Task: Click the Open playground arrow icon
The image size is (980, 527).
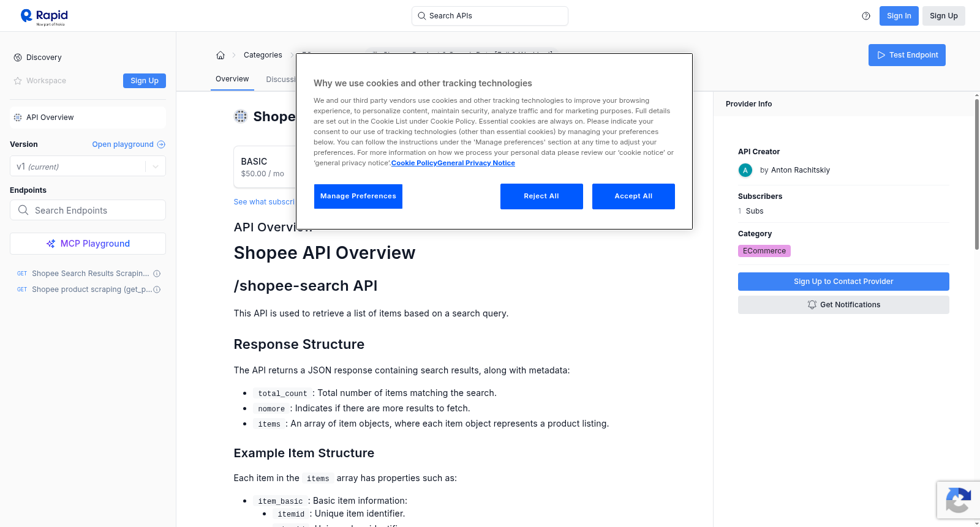Action: [x=161, y=144]
